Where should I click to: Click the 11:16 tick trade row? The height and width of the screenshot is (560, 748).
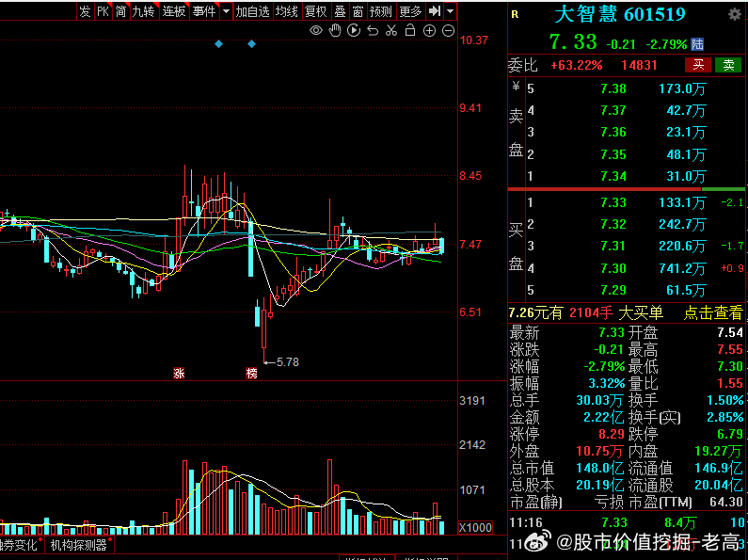(x=627, y=522)
